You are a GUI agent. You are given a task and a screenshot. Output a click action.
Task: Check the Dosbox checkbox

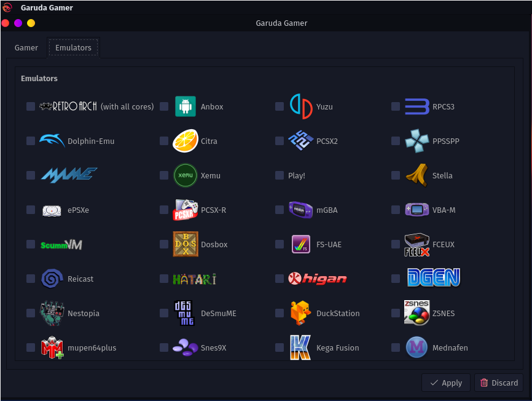click(x=164, y=244)
